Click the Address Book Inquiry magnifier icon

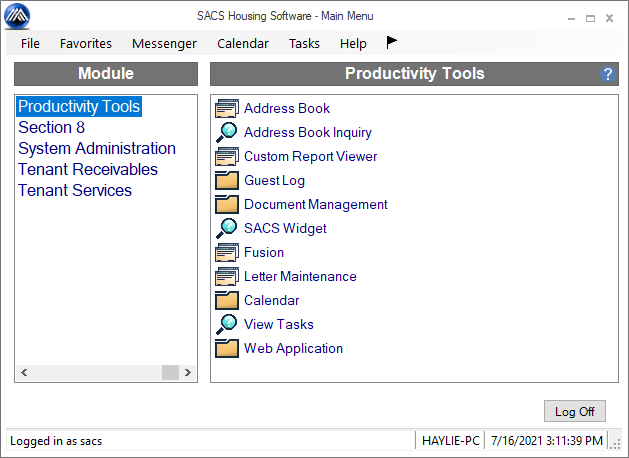pos(227,132)
